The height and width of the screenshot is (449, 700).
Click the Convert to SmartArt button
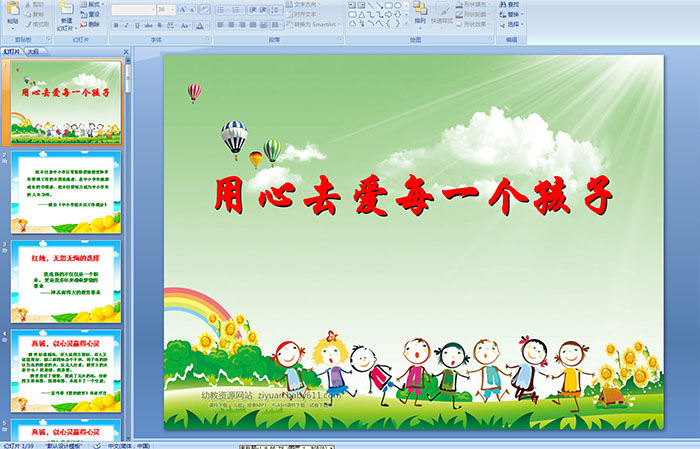[x=313, y=25]
